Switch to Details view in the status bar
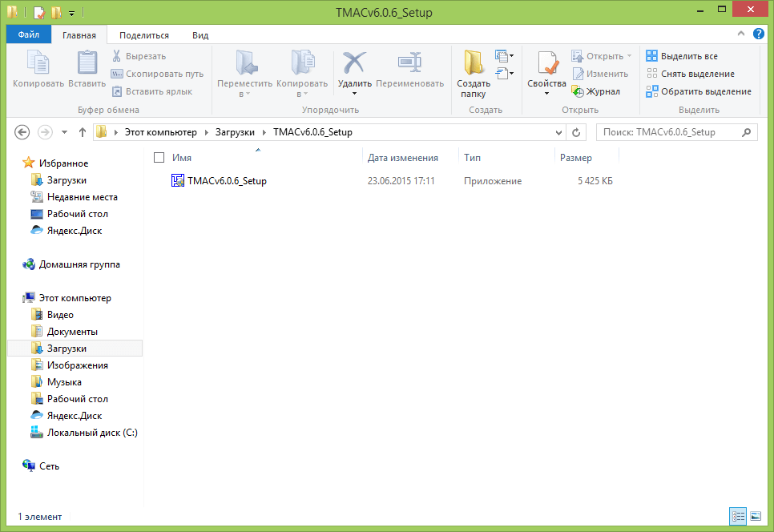Image resolution: width=774 pixels, height=532 pixels. pyautogui.click(x=738, y=516)
